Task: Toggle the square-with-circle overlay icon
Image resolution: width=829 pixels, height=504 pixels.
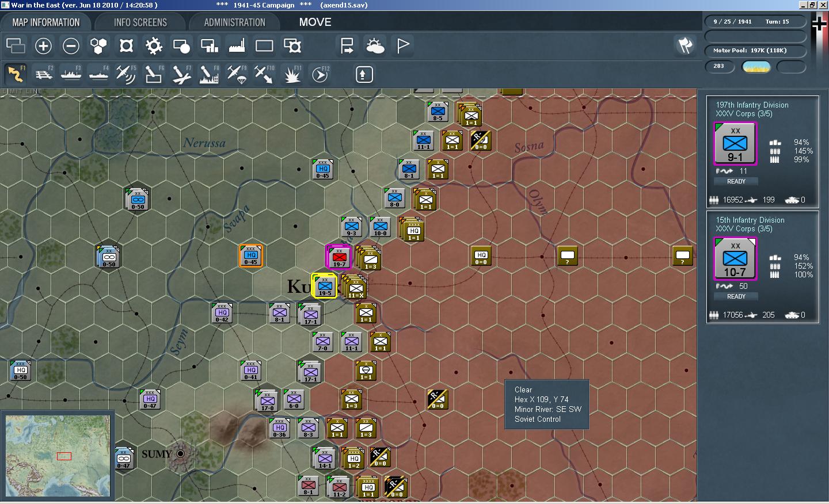Action: (181, 45)
